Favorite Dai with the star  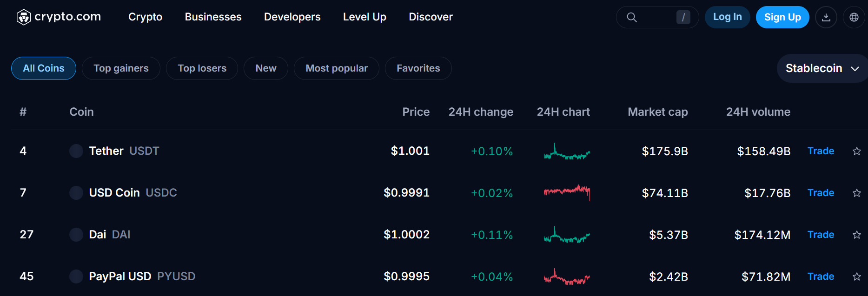857,235
